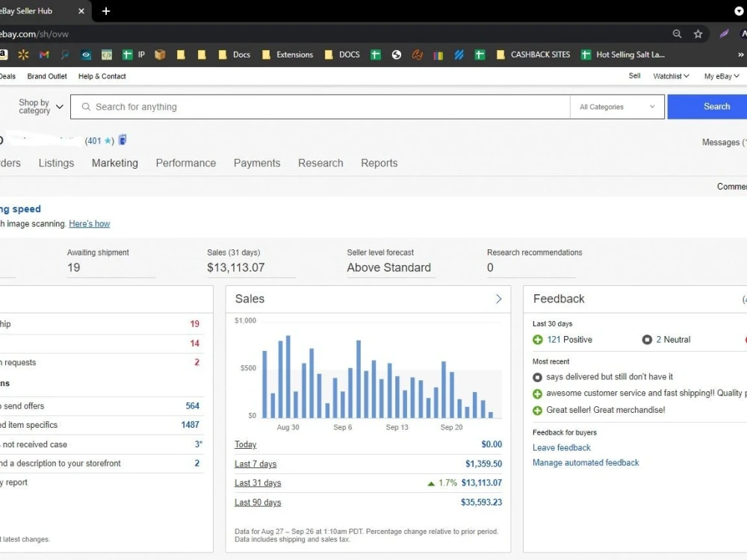Open the Performance tab
This screenshot has height=560, width=747.
186,163
